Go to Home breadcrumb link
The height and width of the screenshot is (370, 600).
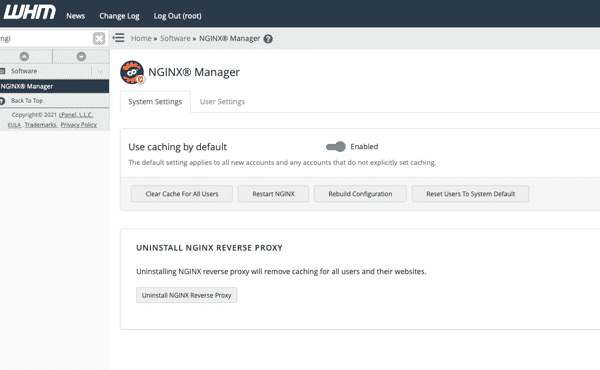tap(141, 38)
